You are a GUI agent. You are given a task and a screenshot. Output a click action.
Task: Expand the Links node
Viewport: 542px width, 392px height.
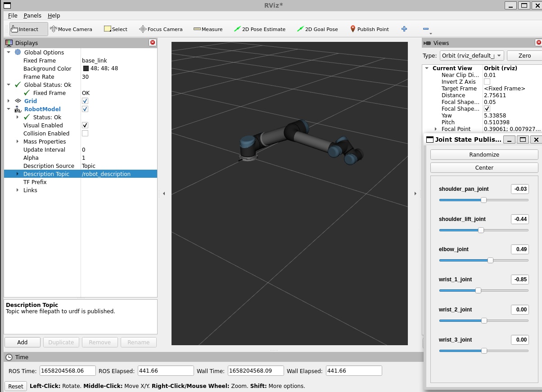(x=18, y=190)
